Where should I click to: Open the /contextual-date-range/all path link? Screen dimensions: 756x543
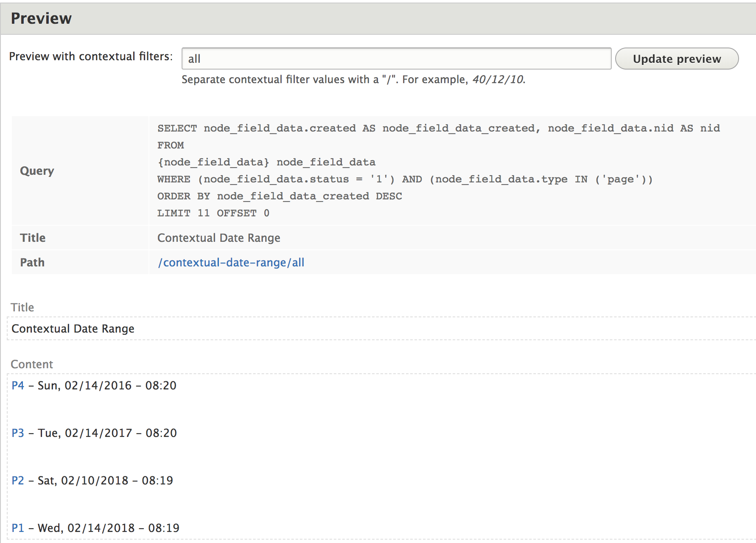(231, 262)
